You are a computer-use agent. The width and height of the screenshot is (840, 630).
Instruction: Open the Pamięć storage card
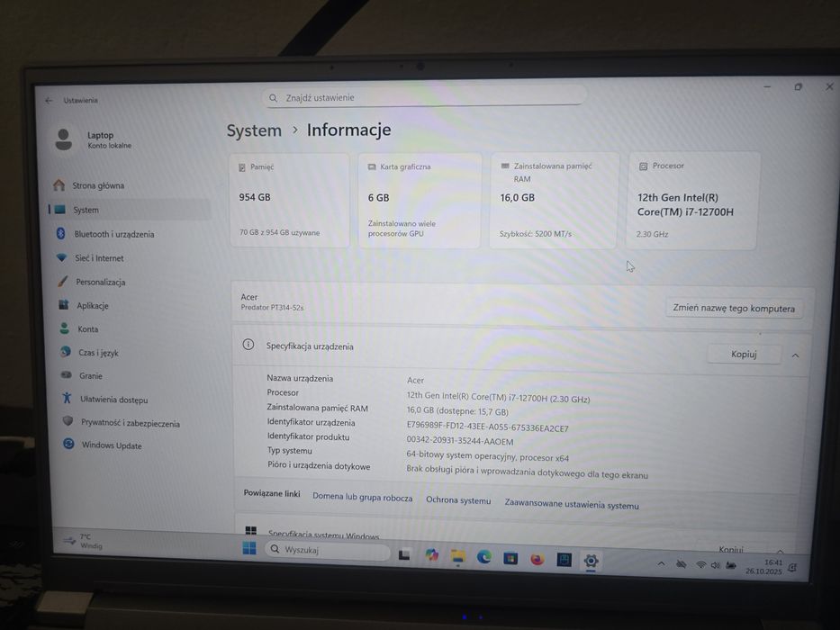pyautogui.click(x=289, y=201)
